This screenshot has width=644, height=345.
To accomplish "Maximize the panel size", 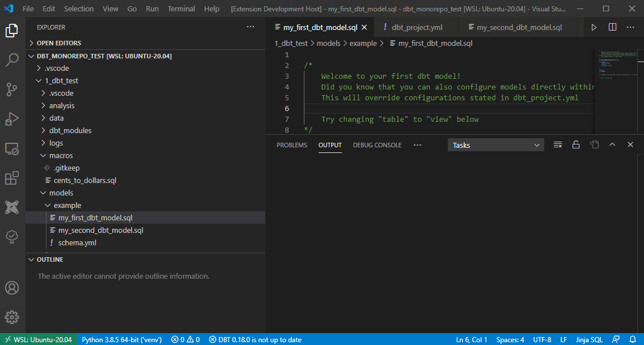I will point(612,145).
